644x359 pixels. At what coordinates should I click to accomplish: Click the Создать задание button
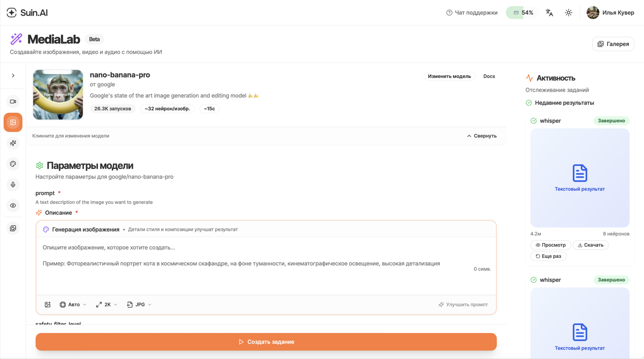pyautogui.click(x=266, y=342)
